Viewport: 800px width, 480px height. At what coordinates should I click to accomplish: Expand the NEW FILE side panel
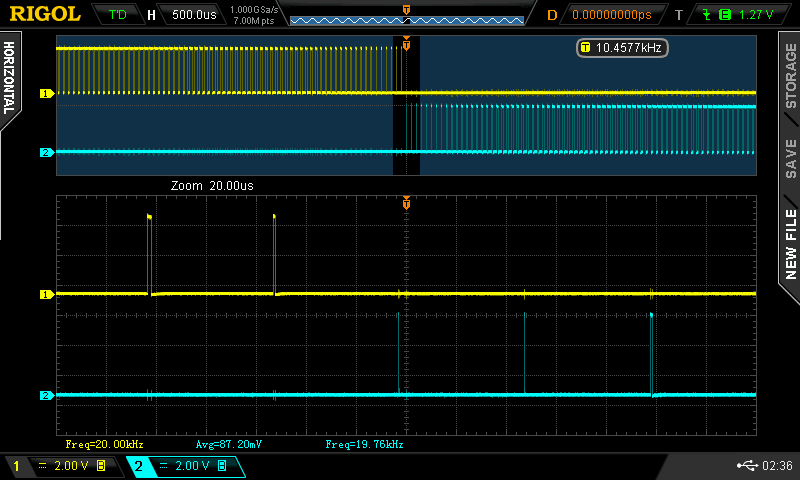pyautogui.click(x=790, y=244)
